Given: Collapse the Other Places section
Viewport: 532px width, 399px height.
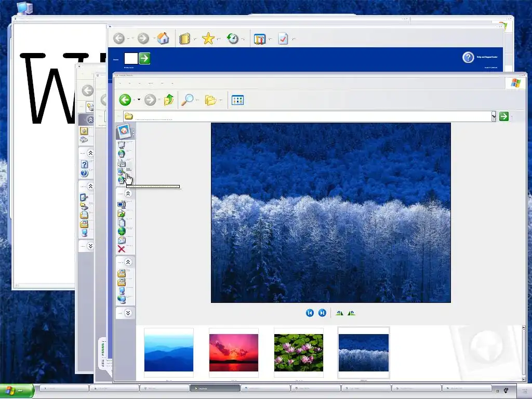Looking at the screenshot, I should 128,262.
